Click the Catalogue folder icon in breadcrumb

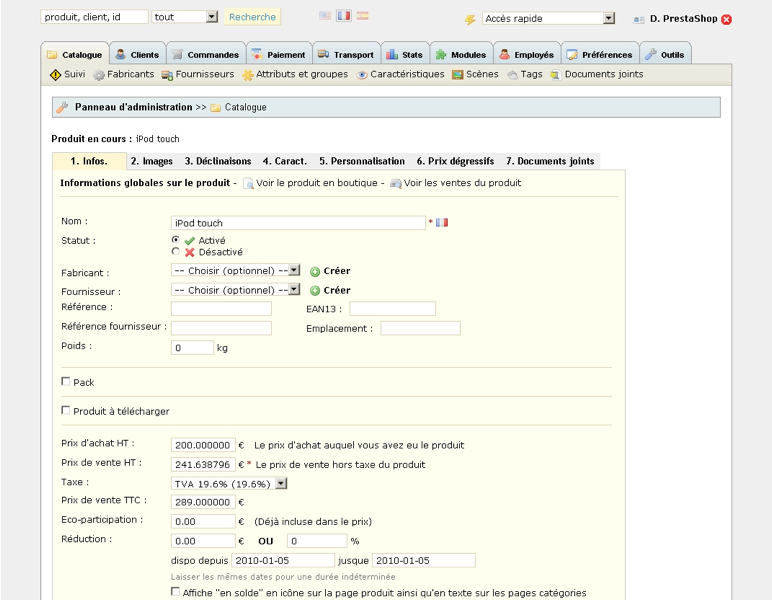coord(215,108)
